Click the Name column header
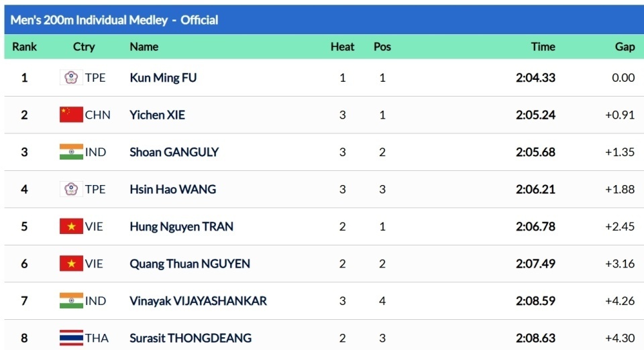 click(x=144, y=47)
